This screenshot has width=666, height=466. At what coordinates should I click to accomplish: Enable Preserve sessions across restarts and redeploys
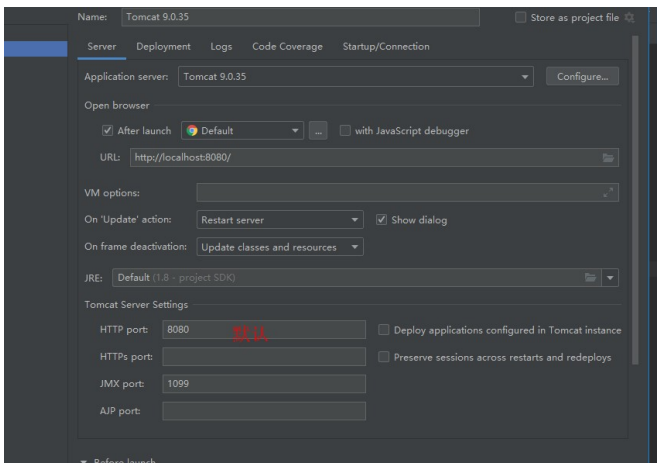(x=384, y=357)
